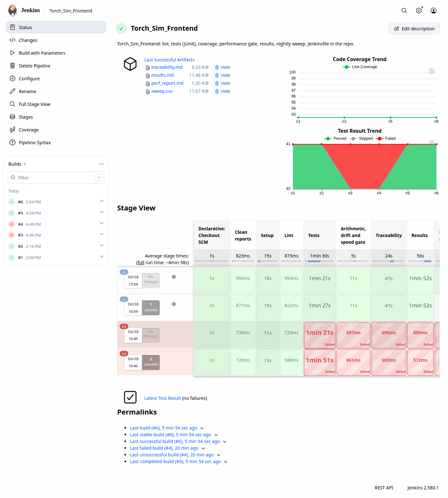
Task: Toggle Skipped series in Test Result legend
Action: click(361, 138)
